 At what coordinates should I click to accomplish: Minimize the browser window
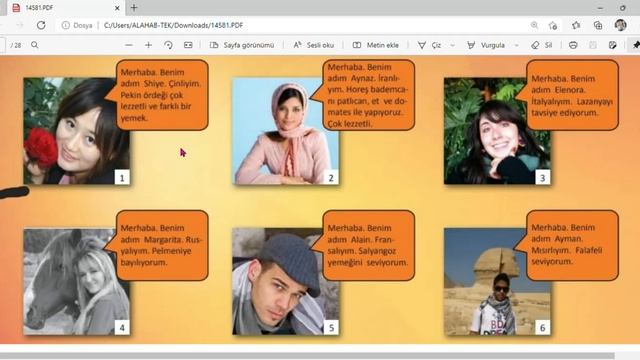(600, 8)
